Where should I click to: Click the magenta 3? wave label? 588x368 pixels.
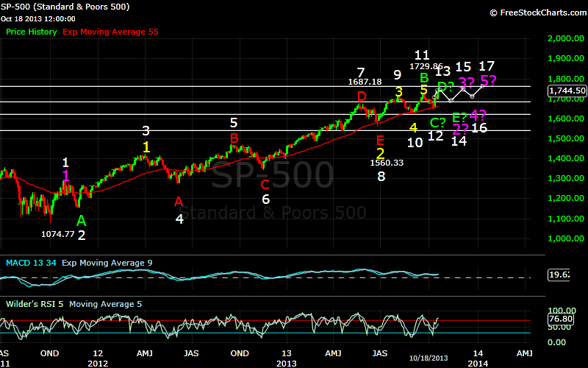pos(466,82)
